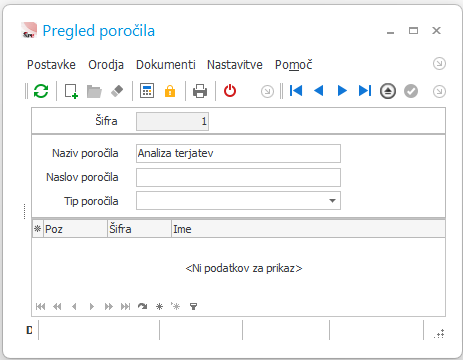Click the grid asterisk corner selector
The width and height of the screenshot is (463, 360).
(x=38, y=229)
